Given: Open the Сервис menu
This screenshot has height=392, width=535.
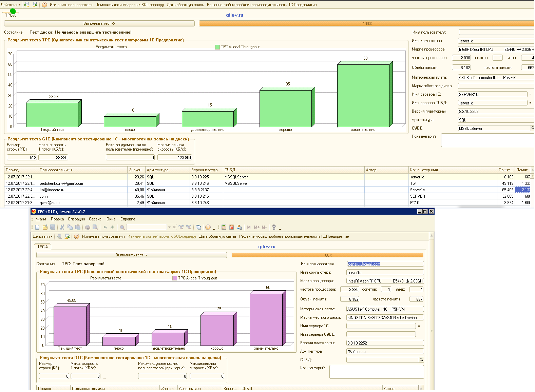Looking at the screenshot, I should [95, 219].
